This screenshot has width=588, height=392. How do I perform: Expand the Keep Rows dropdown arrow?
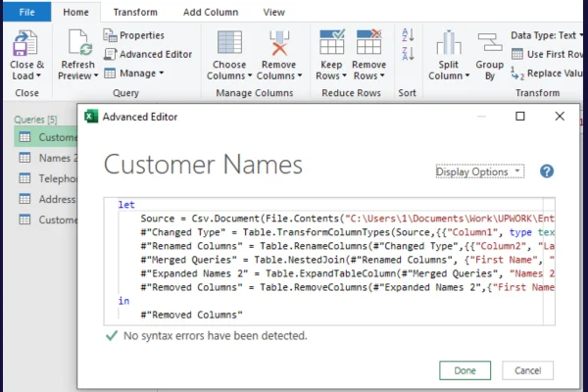click(344, 75)
